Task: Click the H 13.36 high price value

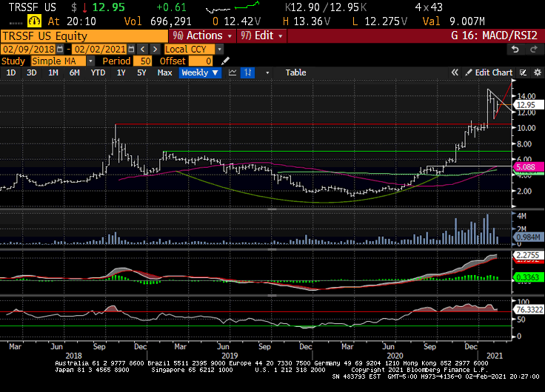Action: 306,21
